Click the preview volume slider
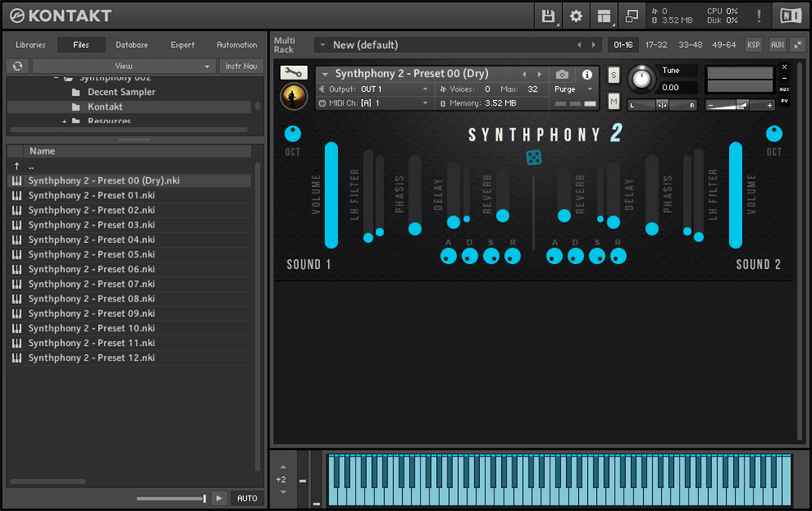Screen dimensions: 812x511 [x=171, y=499]
